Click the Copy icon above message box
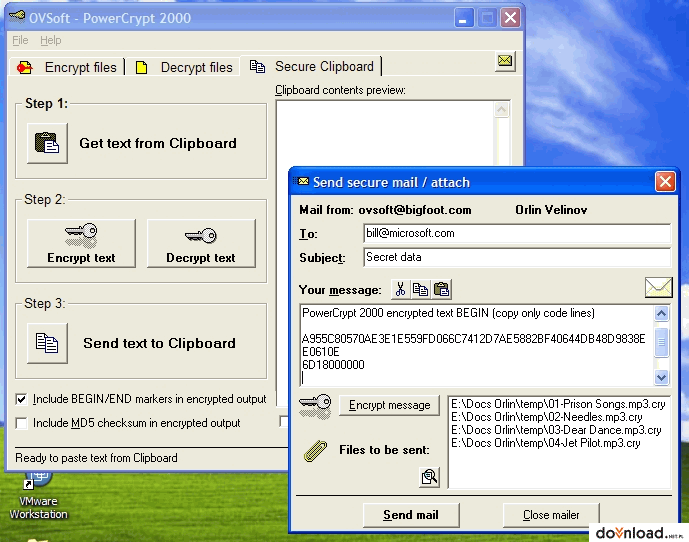Viewport: 689px width, 542px height. (420, 289)
